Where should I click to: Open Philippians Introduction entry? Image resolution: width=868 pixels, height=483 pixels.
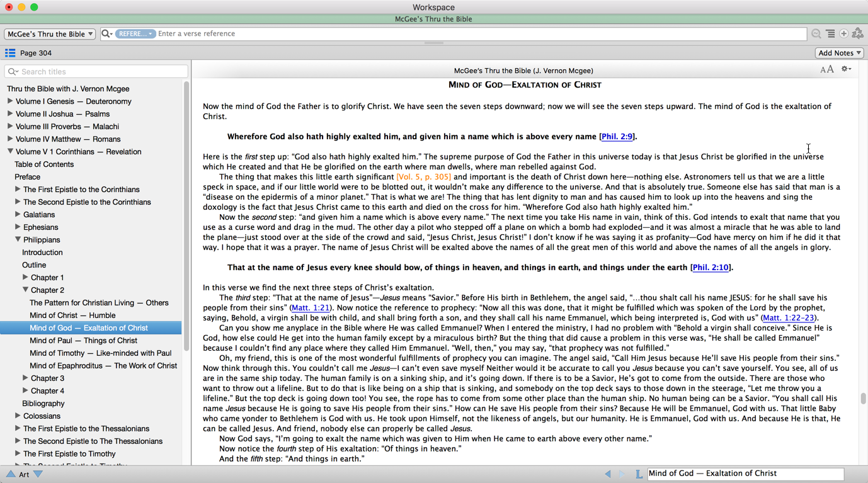pos(42,253)
